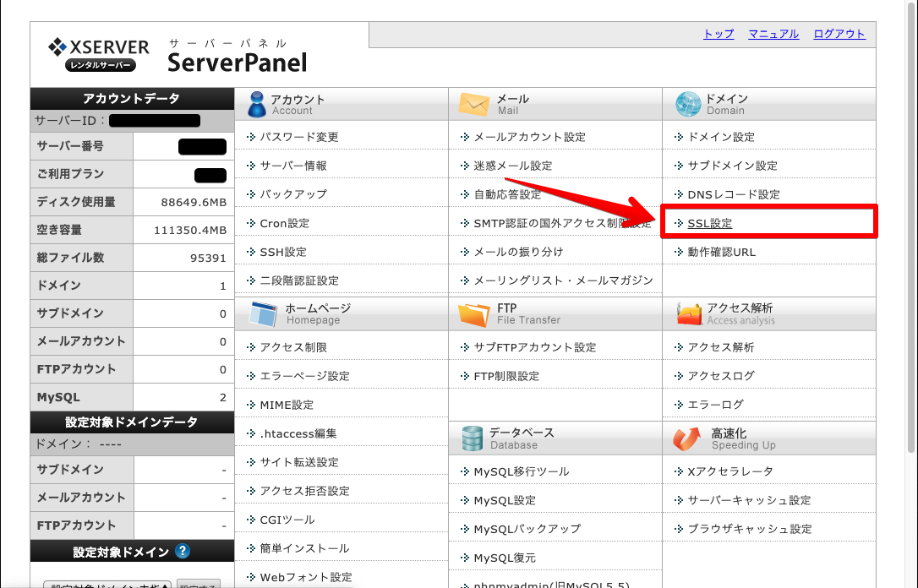Click the FTP section folder icon
Image resolution: width=918 pixels, height=588 pixels.
473,314
